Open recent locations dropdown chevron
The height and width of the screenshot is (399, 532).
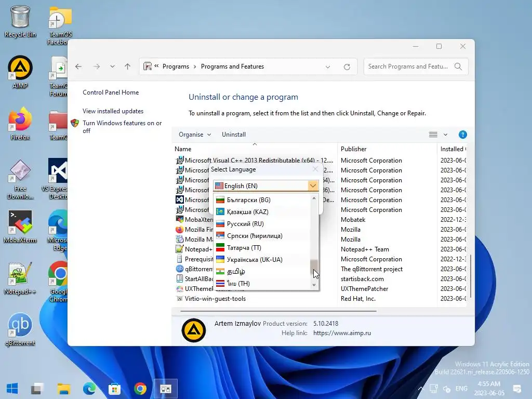112,66
